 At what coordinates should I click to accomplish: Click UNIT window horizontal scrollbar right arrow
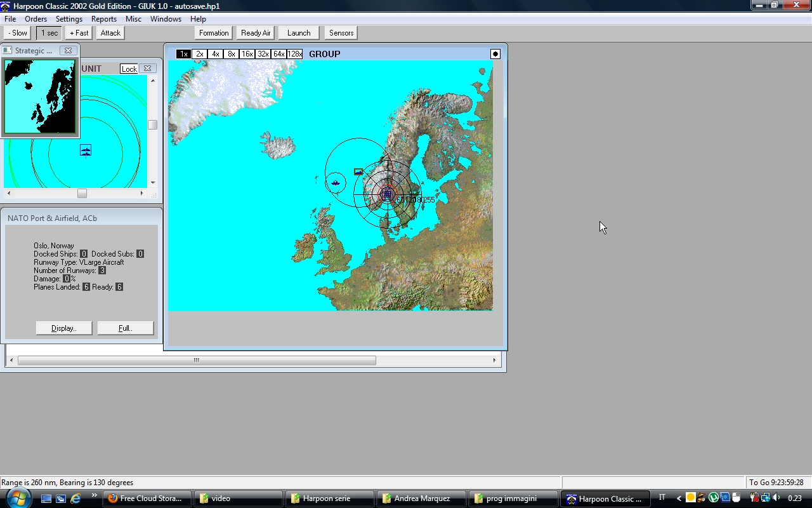point(142,193)
